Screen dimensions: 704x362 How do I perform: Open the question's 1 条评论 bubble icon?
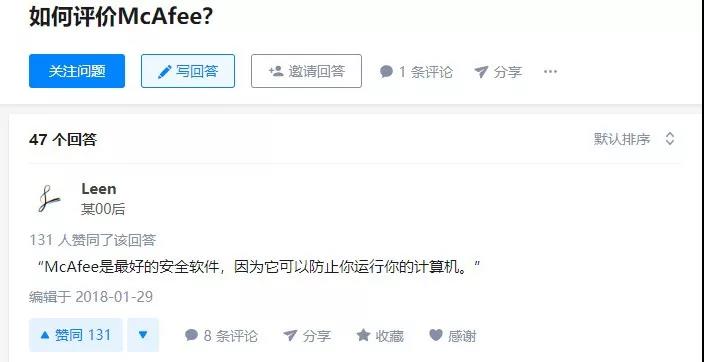click(386, 71)
